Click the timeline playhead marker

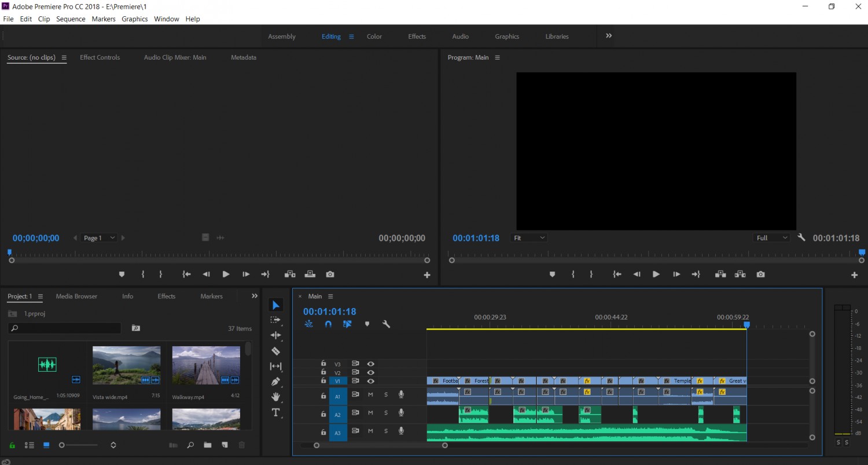(x=746, y=325)
